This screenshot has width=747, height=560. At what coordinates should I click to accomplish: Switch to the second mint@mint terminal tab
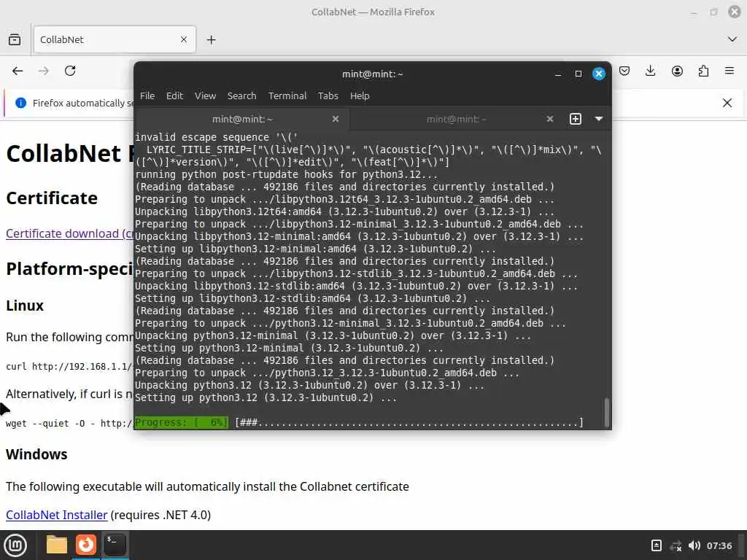456,119
